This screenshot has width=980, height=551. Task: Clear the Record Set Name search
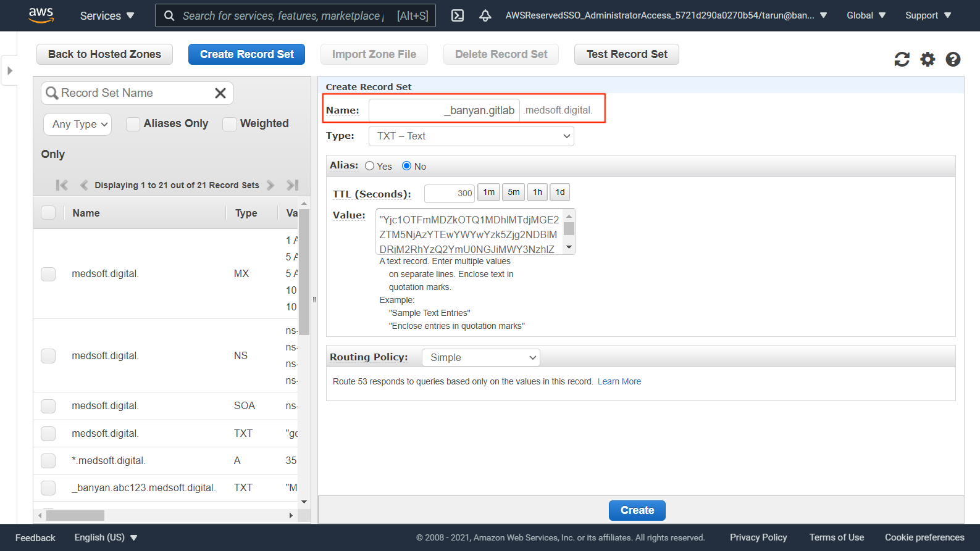click(220, 93)
